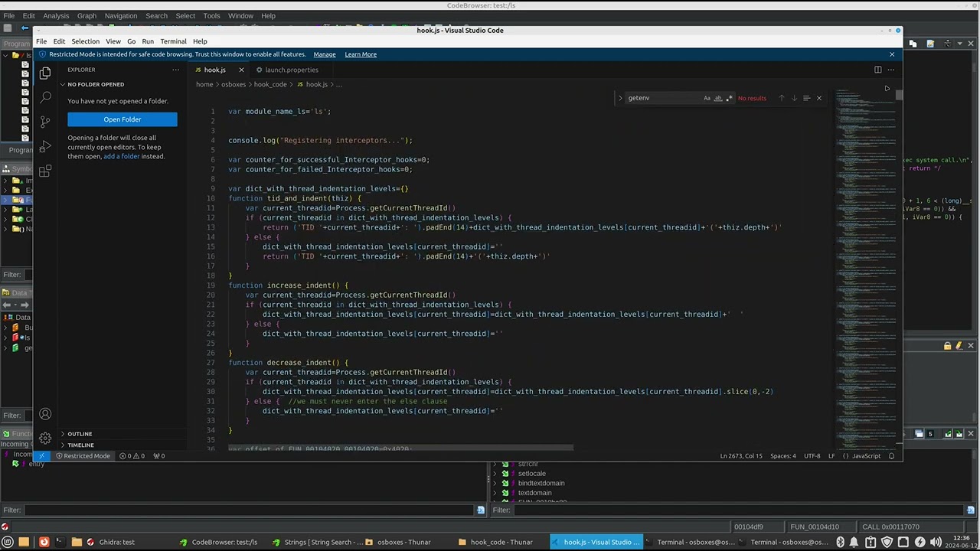
Task: Close the find widget
Action: click(x=818, y=98)
